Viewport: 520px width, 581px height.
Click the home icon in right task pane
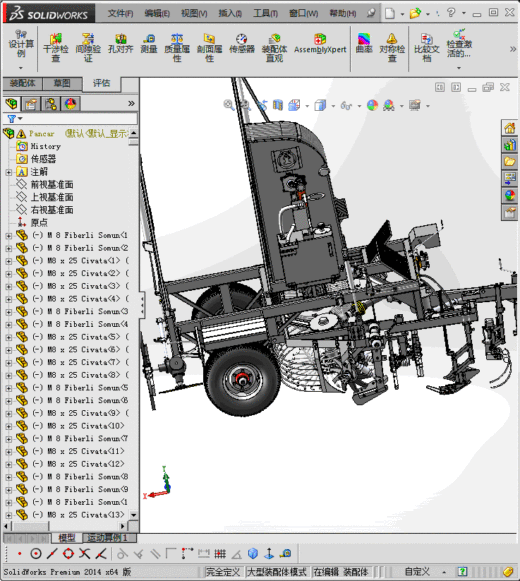tap(510, 129)
